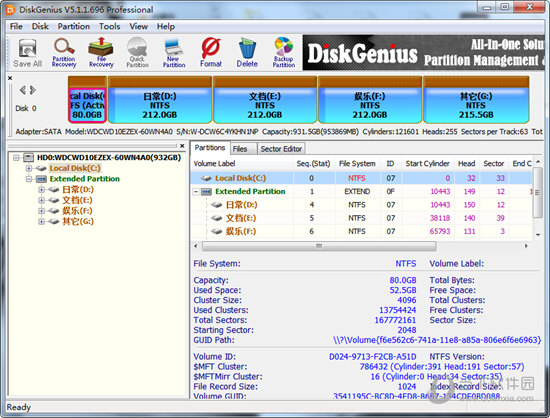550x418 pixels.
Task: Click the partition table scroll down arrow
Action: point(538,235)
